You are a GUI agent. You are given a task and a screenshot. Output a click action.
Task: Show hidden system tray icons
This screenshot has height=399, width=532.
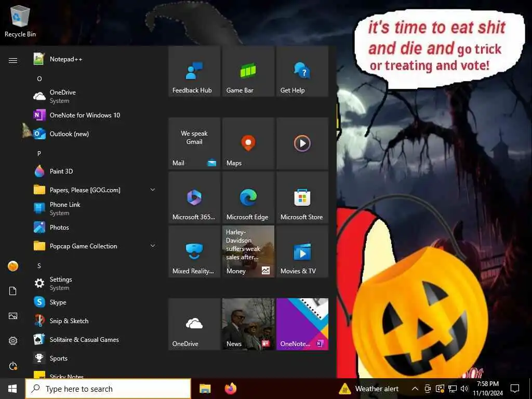415,389
